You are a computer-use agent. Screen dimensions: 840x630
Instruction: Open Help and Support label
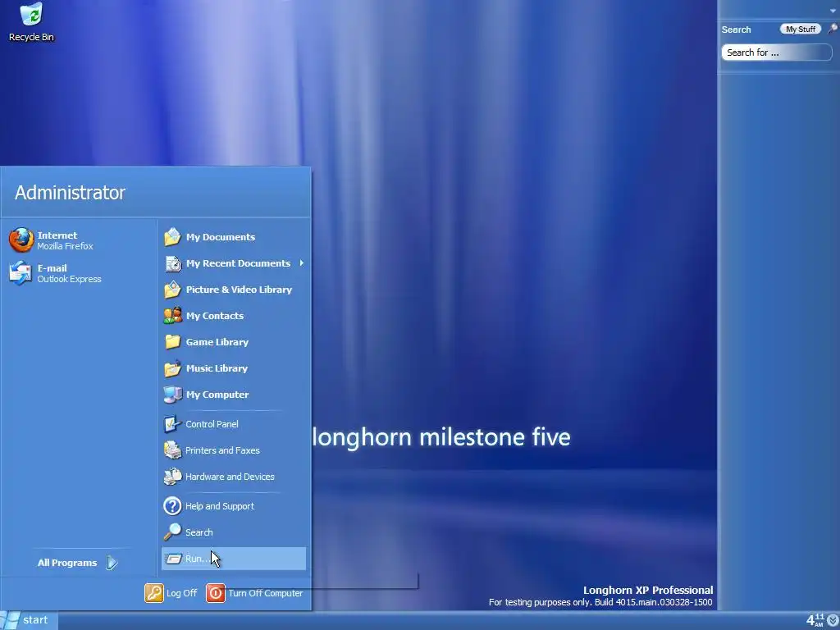pyautogui.click(x=220, y=505)
